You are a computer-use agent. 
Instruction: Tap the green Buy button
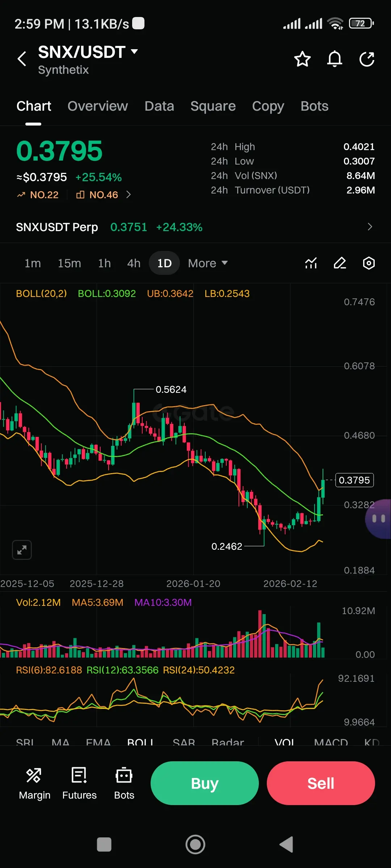pos(205,783)
